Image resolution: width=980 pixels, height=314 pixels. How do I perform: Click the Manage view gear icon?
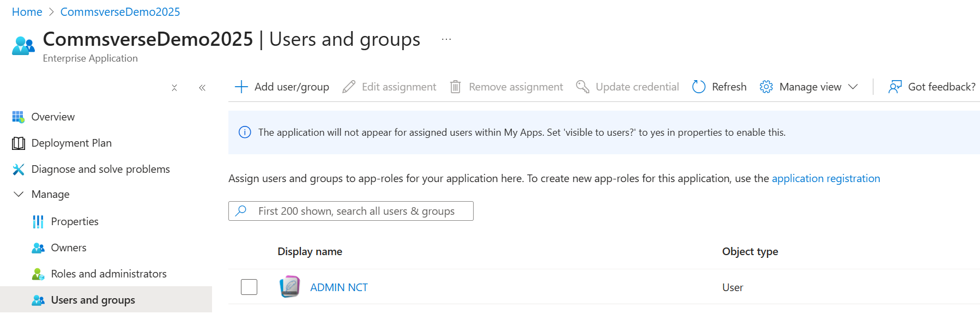766,87
